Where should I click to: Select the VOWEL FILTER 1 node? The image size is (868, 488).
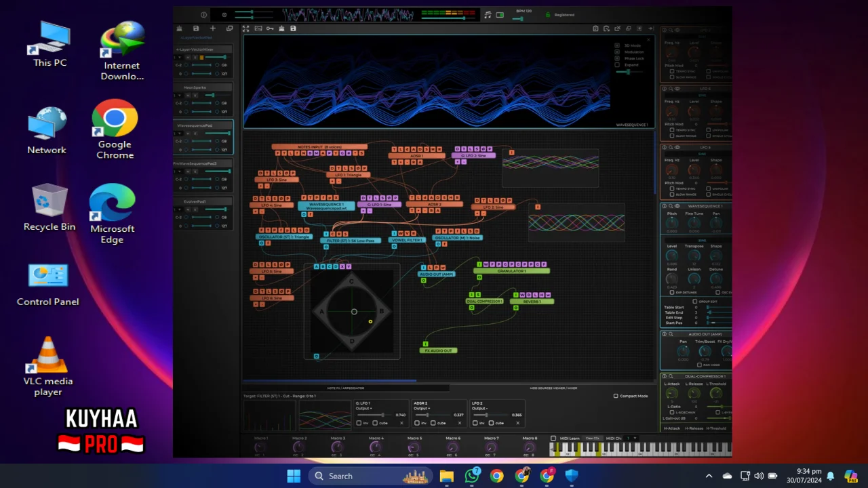pyautogui.click(x=408, y=240)
